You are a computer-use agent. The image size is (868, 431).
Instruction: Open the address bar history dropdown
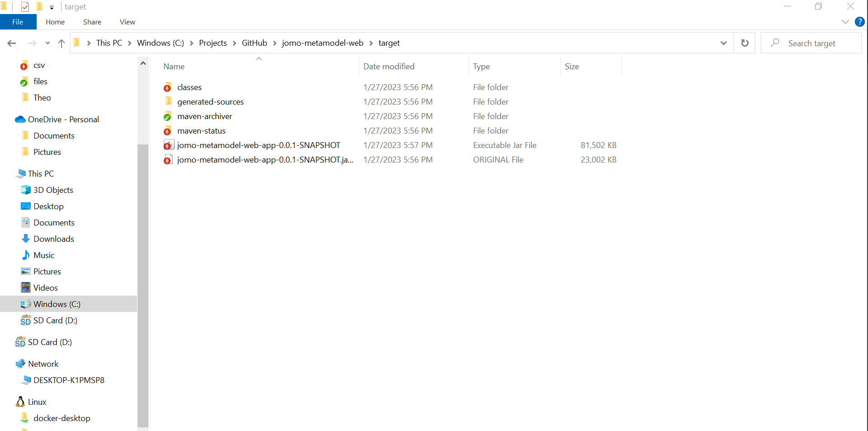click(724, 43)
